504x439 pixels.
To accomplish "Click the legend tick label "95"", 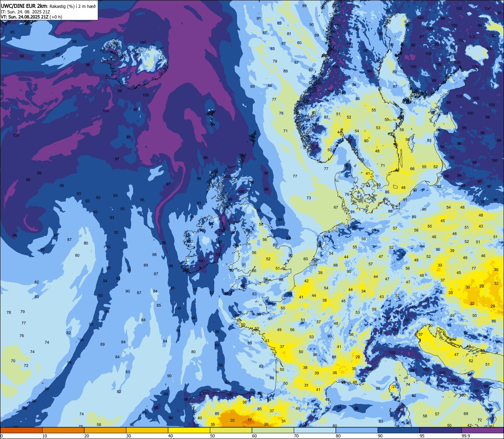I will click(422, 436).
